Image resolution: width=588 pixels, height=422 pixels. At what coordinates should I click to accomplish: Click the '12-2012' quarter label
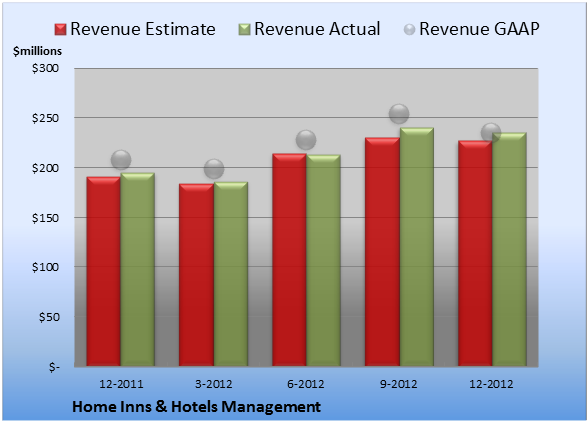click(x=491, y=384)
